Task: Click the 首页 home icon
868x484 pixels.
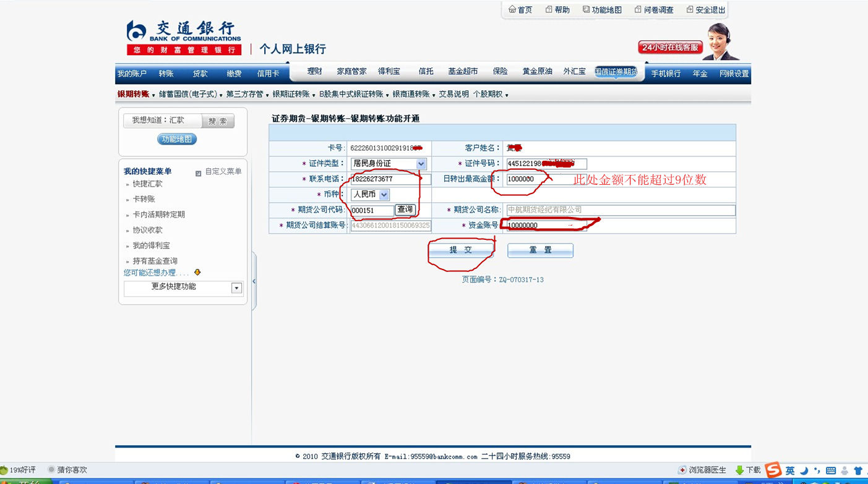Action: pyautogui.click(x=512, y=10)
